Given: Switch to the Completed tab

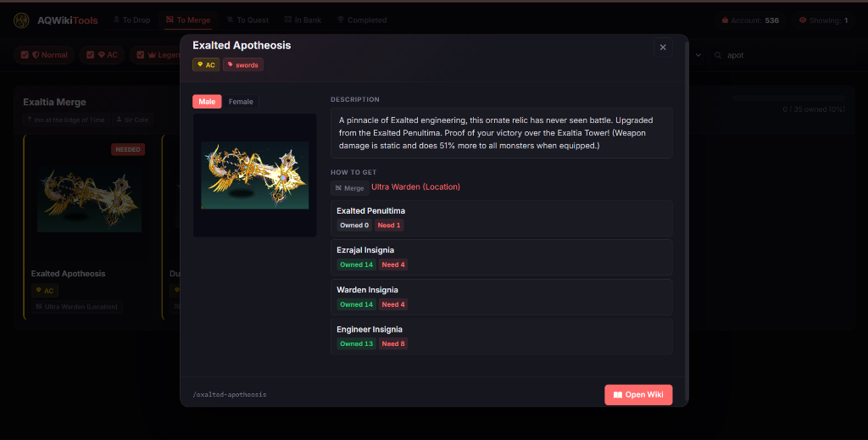Looking at the screenshot, I should pos(362,20).
